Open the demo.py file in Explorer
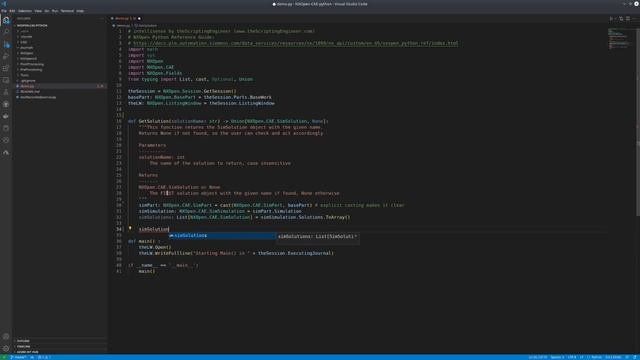 click(x=60, y=86)
